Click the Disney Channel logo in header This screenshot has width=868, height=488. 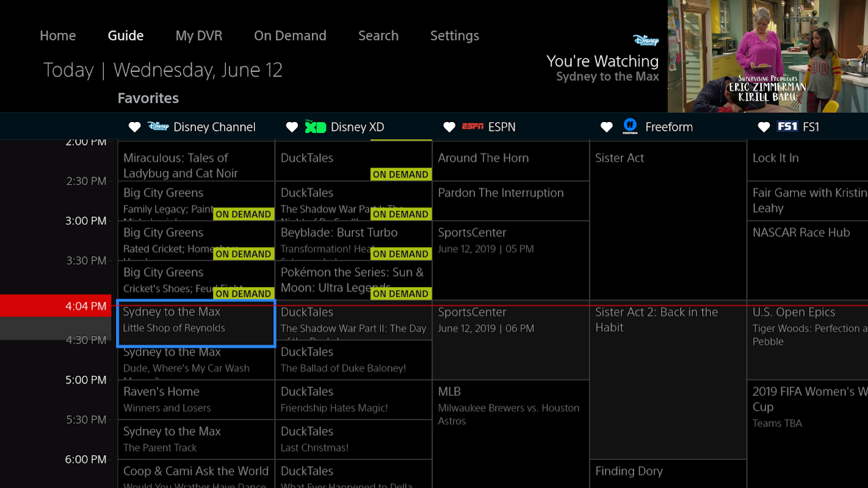point(158,126)
